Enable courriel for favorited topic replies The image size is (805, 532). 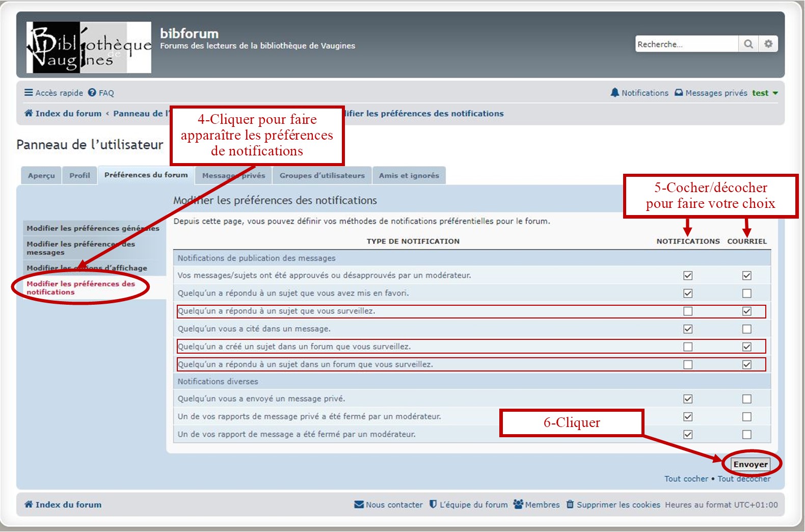point(746,294)
